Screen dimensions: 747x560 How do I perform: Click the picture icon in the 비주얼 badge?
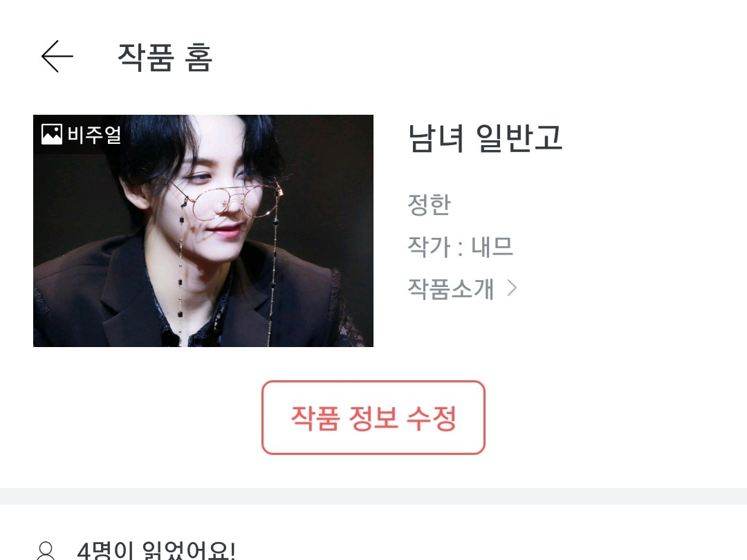(x=51, y=134)
